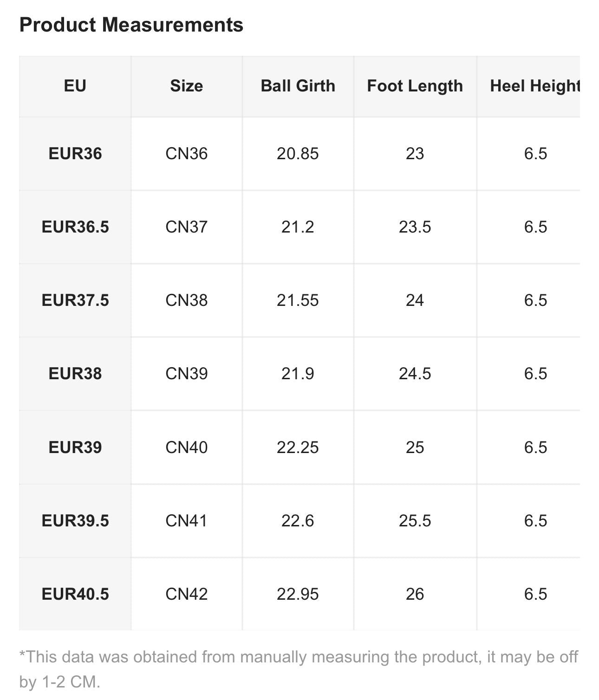
Task: Click the EUR40.5 row label
Action: [75, 594]
